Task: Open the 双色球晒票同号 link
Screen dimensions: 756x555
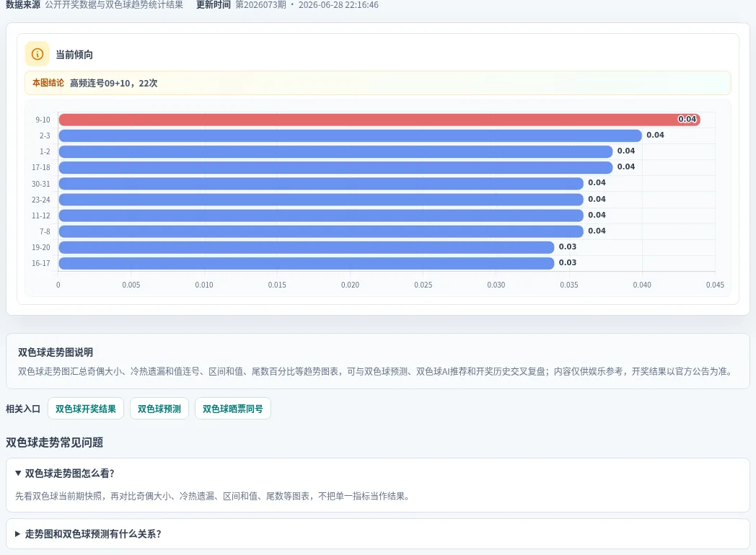Action: click(x=233, y=409)
